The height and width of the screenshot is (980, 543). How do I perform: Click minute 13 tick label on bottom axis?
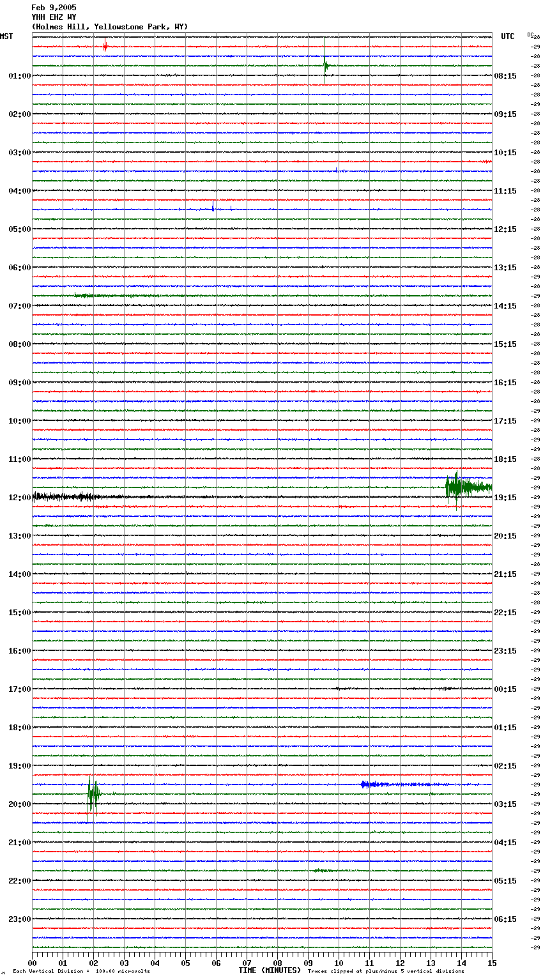click(x=431, y=963)
